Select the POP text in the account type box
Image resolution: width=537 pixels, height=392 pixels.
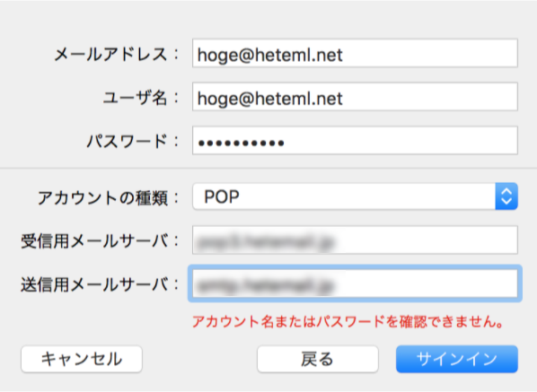click(x=222, y=196)
